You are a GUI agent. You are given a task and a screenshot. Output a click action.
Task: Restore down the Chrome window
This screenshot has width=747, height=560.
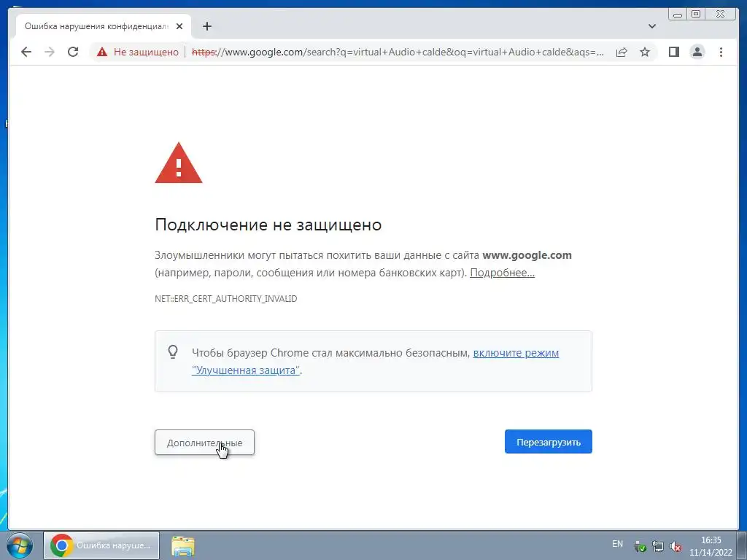click(695, 15)
